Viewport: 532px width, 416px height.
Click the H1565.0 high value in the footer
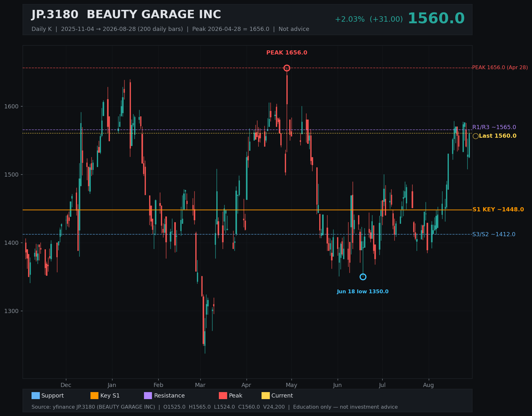(x=200, y=407)
